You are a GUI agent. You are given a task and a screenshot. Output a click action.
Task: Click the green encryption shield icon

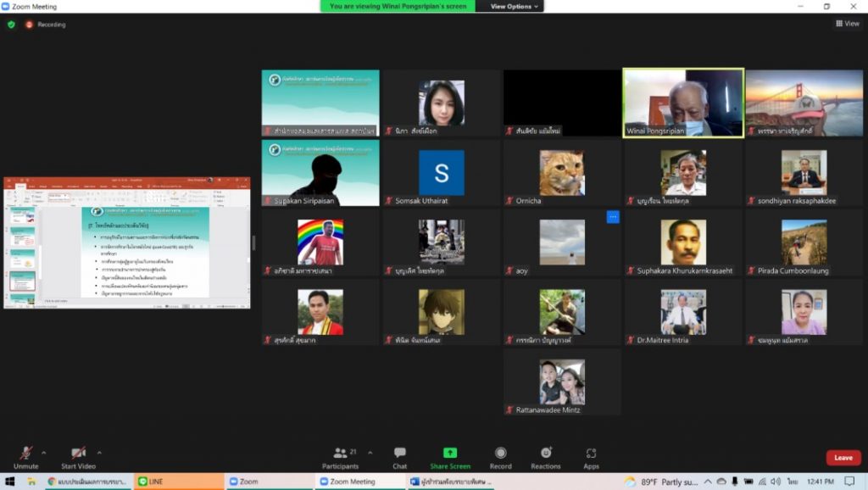click(11, 25)
